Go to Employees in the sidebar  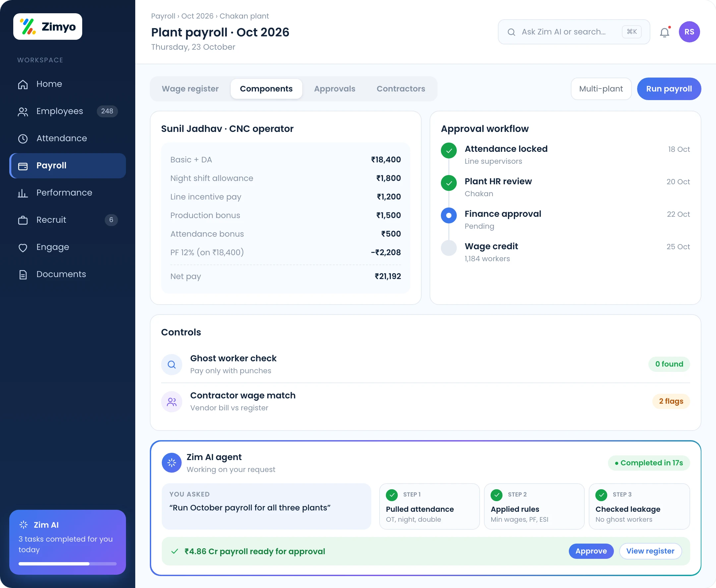click(68, 111)
